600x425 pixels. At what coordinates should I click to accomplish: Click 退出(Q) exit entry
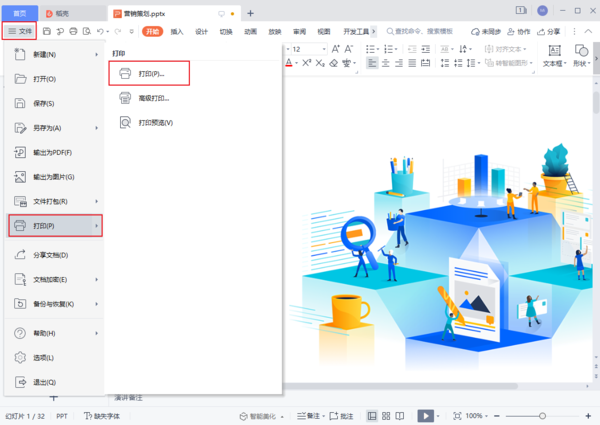43,382
